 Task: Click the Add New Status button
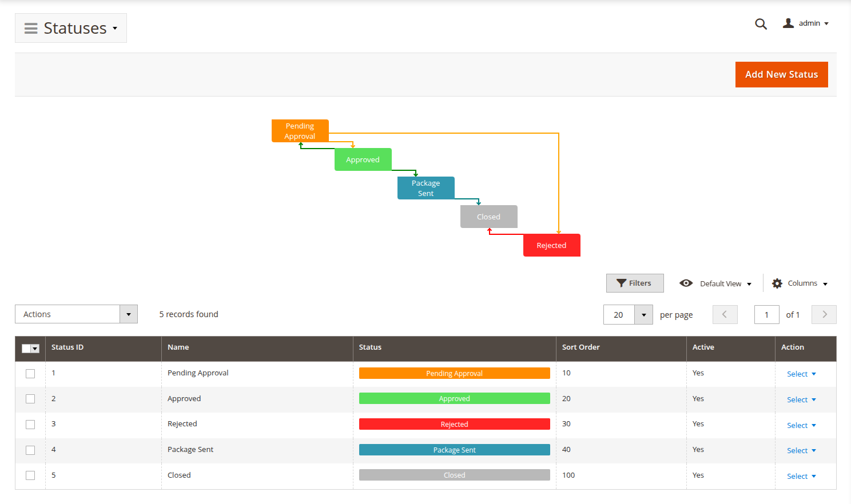pos(781,75)
